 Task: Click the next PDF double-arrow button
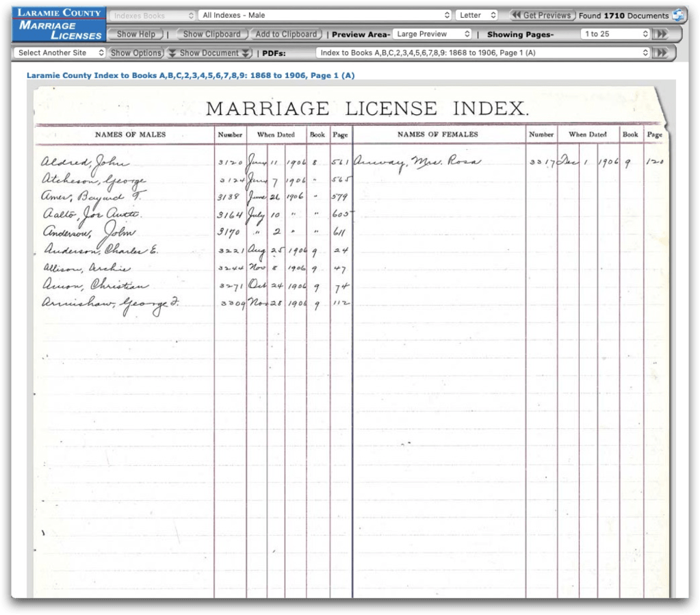[661, 53]
